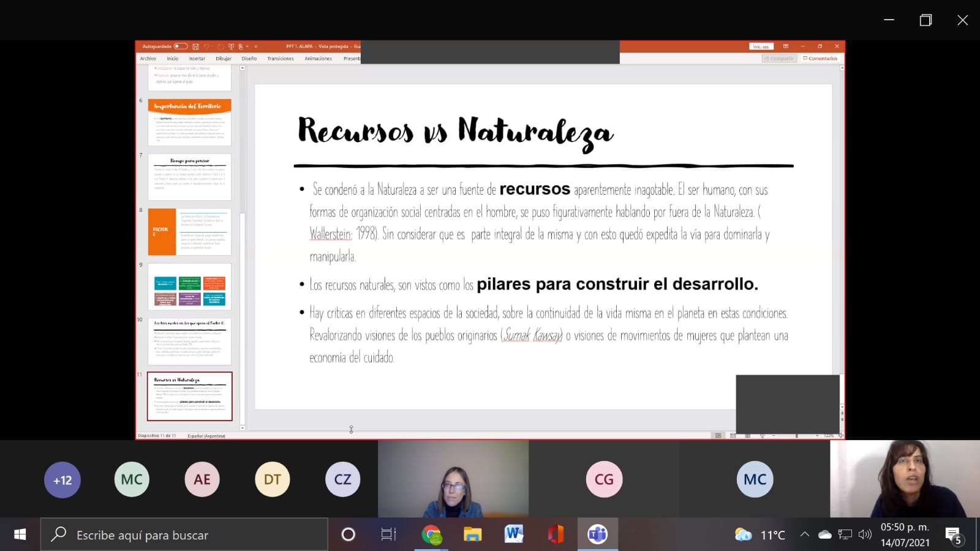Open Microsoft Word from taskbar
980x551 pixels.
pos(514,534)
